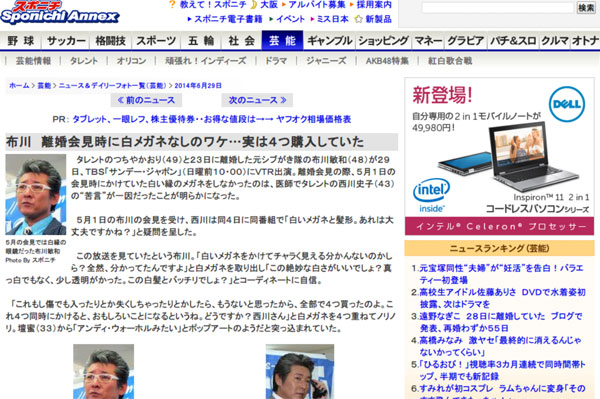This screenshot has width=600, height=399.
Task: Open アルバイト募集 link
Action: [317, 5]
